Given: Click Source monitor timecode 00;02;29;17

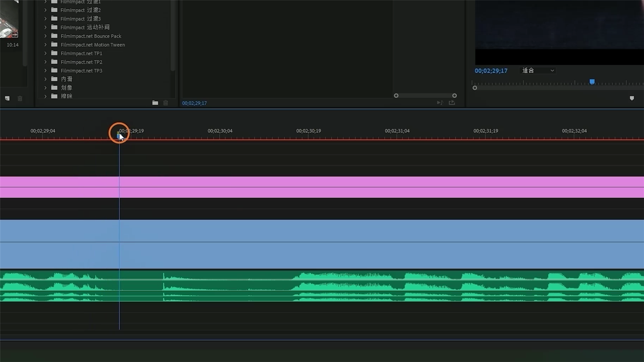Looking at the screenshot, I should (x=194, y=103).
